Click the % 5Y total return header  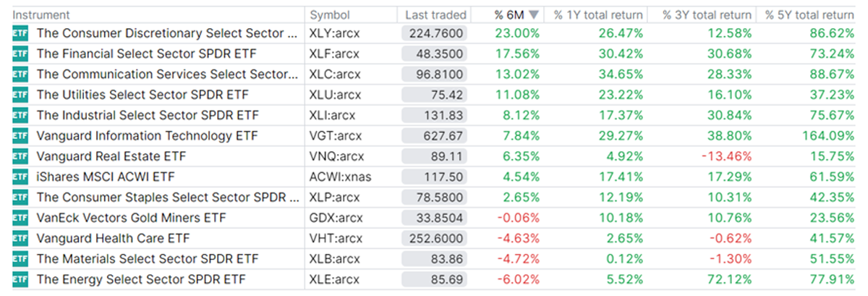[x=809, y=15]
